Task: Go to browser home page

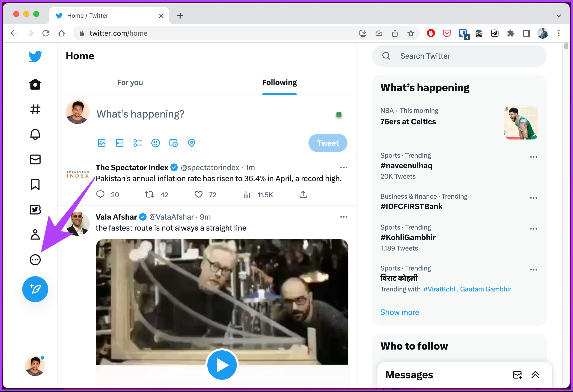Action: 62,33
